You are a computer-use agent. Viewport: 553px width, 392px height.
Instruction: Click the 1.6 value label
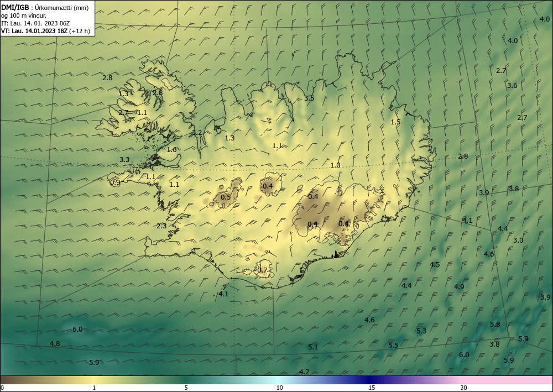click(172, 150)
